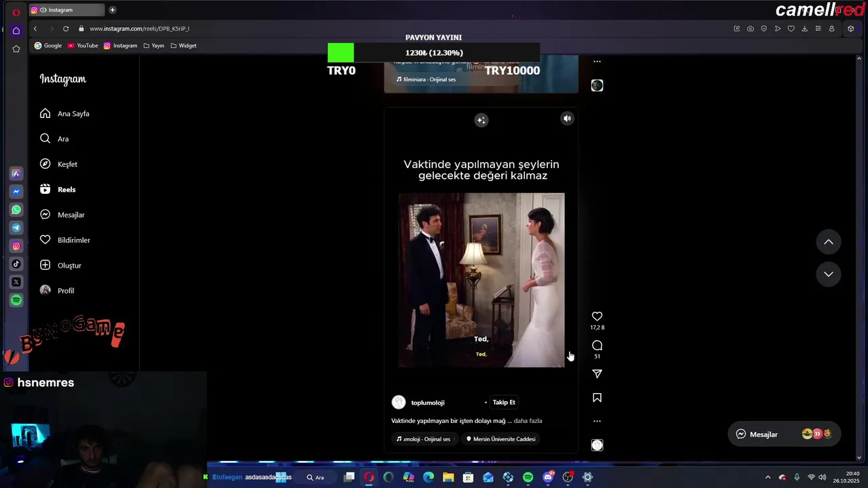
Task: Open Instagram in Opera sidebar
Action: click(x=16, y=246)
